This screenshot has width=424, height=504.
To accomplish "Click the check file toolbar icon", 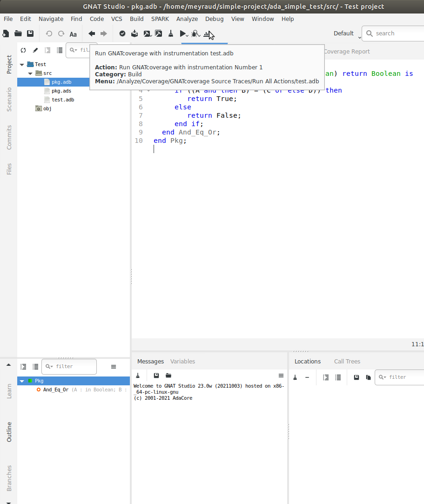I will (x=122, y=34).
